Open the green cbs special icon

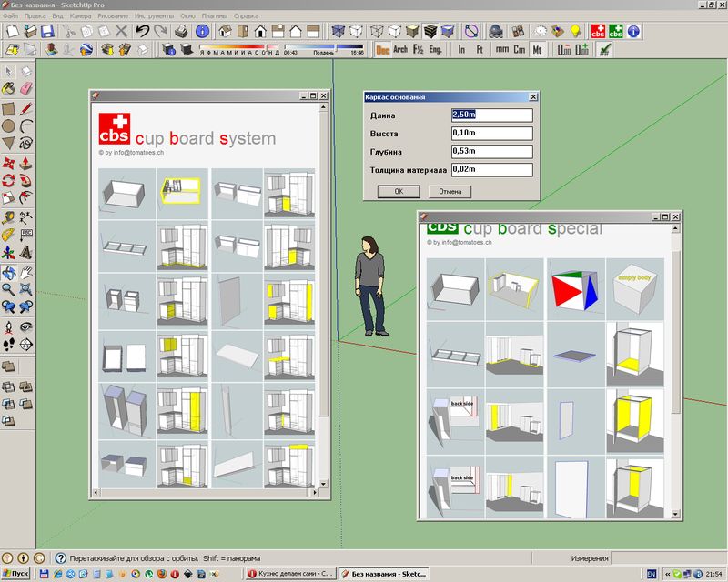(616, 32)
